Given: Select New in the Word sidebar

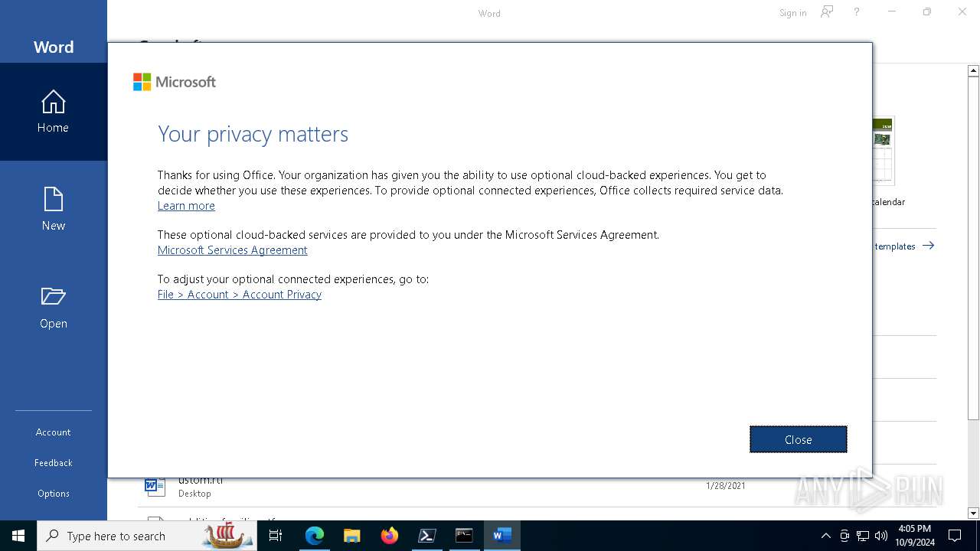Looking at the screenshot, I should pyautogui.click(x=53, y=210).
